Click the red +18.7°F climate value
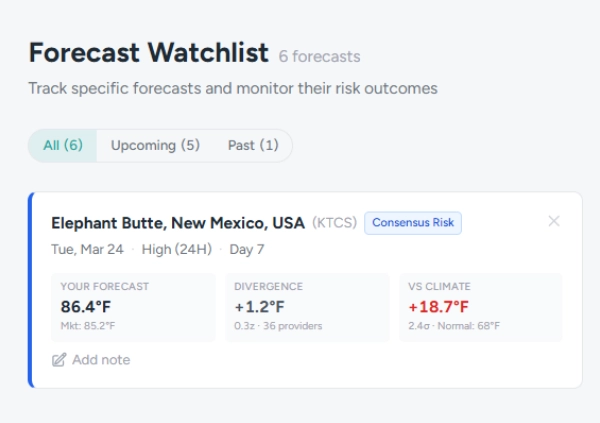600x423 pixels. pos(438,306)
